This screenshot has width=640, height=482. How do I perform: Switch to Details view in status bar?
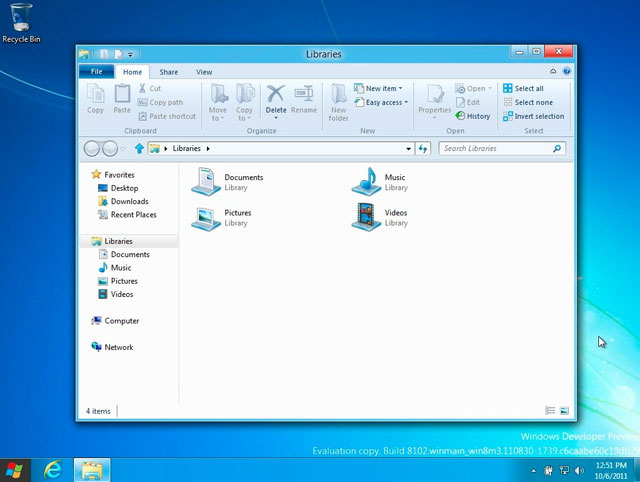click(x=550, y=411)
